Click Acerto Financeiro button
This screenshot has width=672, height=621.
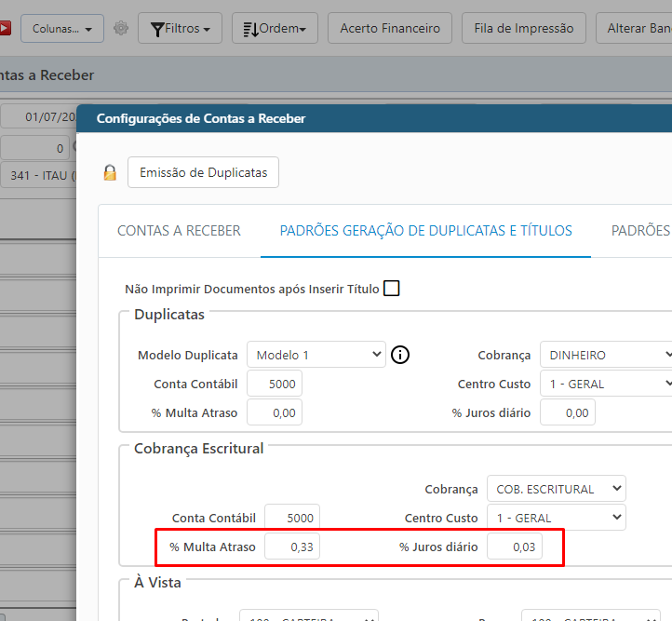390,28
